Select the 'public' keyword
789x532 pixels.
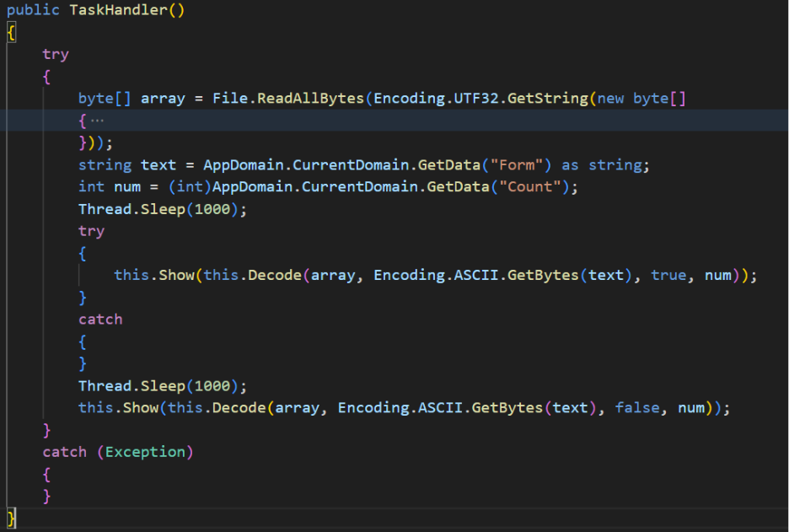pos(33,10)
